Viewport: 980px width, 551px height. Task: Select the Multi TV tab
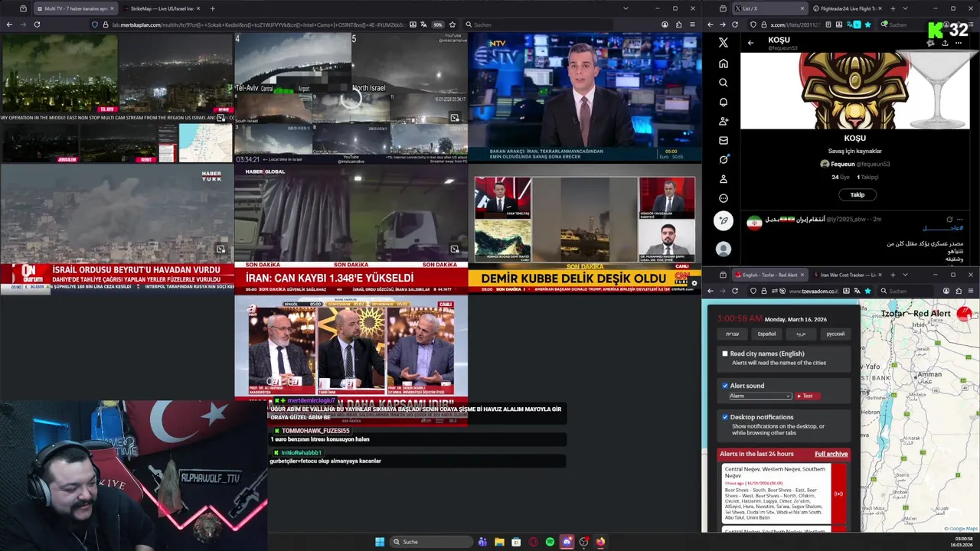click(75, 8)
